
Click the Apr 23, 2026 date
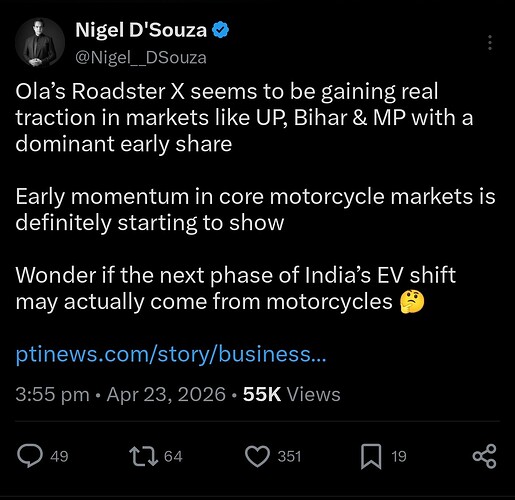[x=166, y=395]
